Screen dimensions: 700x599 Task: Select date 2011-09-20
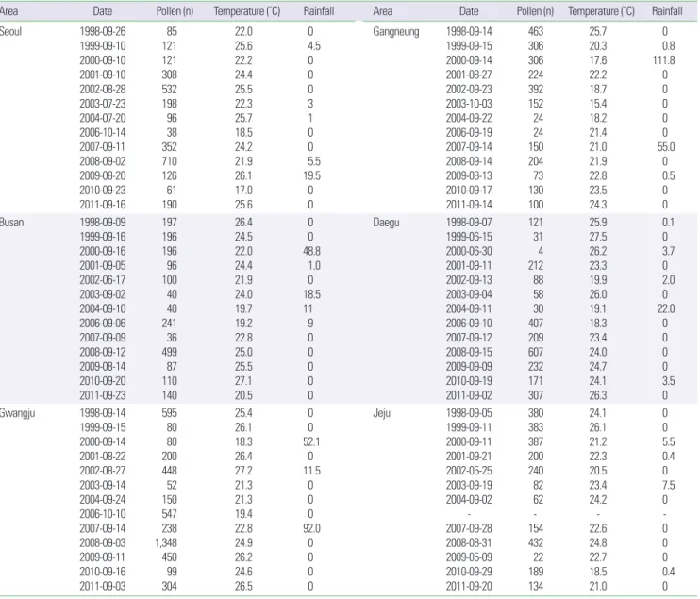pos(469,586)
